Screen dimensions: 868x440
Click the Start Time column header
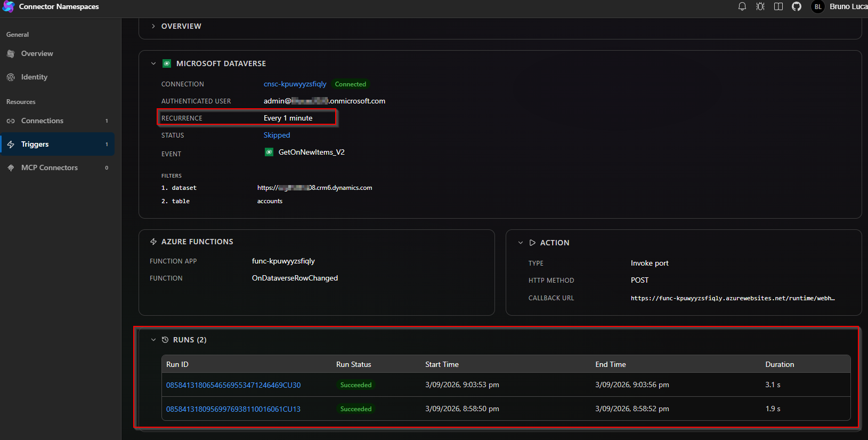(442, 365)
